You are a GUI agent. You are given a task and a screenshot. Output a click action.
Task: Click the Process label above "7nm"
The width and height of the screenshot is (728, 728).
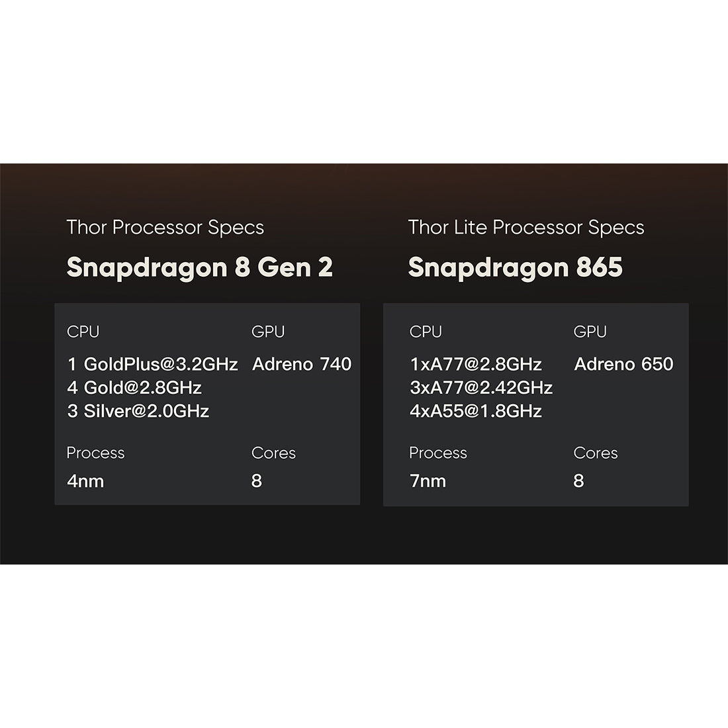[437, 453]
